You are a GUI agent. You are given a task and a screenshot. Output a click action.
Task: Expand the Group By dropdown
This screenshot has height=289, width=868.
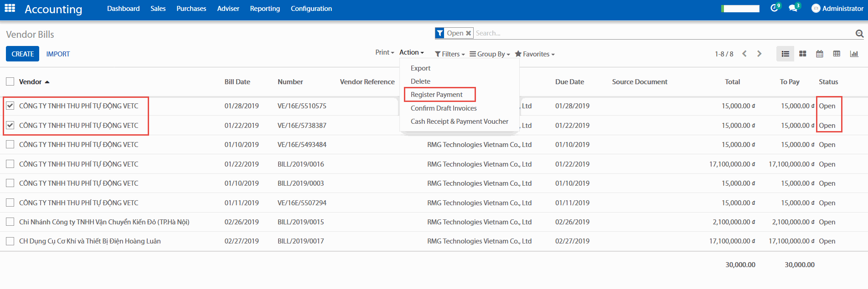(490, 54)
